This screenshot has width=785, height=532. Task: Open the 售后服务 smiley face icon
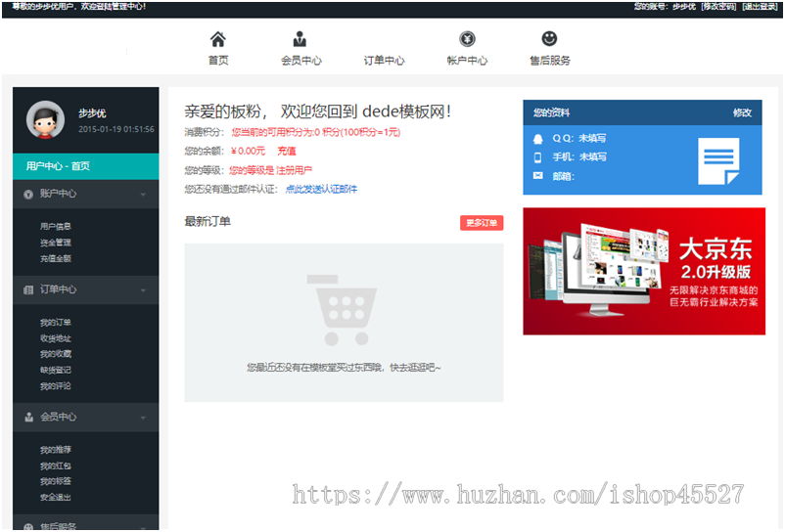pos(549,38)
